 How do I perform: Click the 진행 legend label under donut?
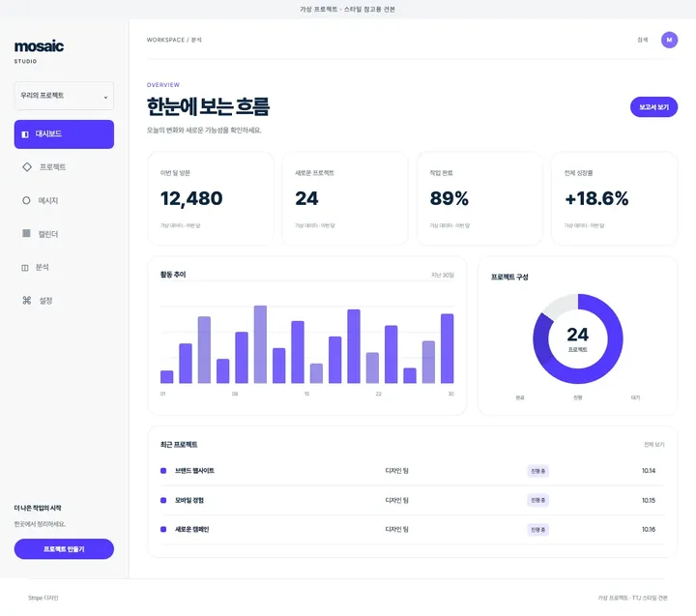coord(577,397)
